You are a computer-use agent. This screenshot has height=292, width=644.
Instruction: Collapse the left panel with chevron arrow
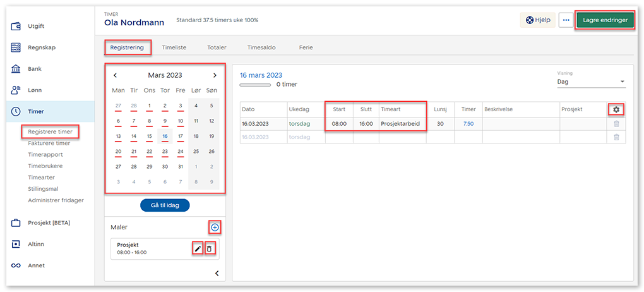coord(217,273)
